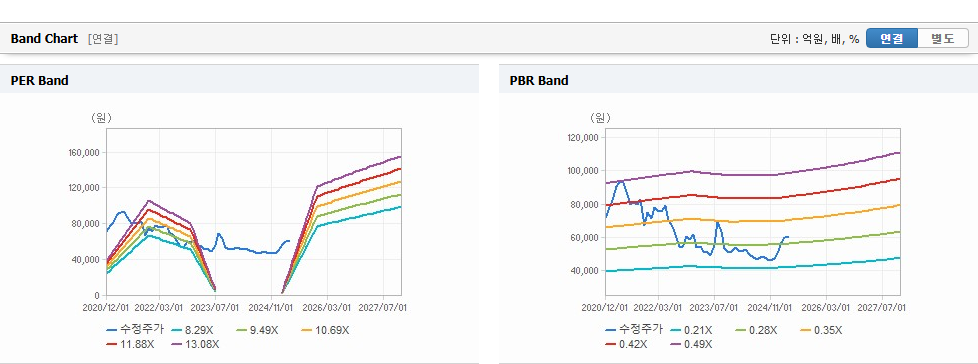Toggle the 9.49X legend entry

click(258, 330)
